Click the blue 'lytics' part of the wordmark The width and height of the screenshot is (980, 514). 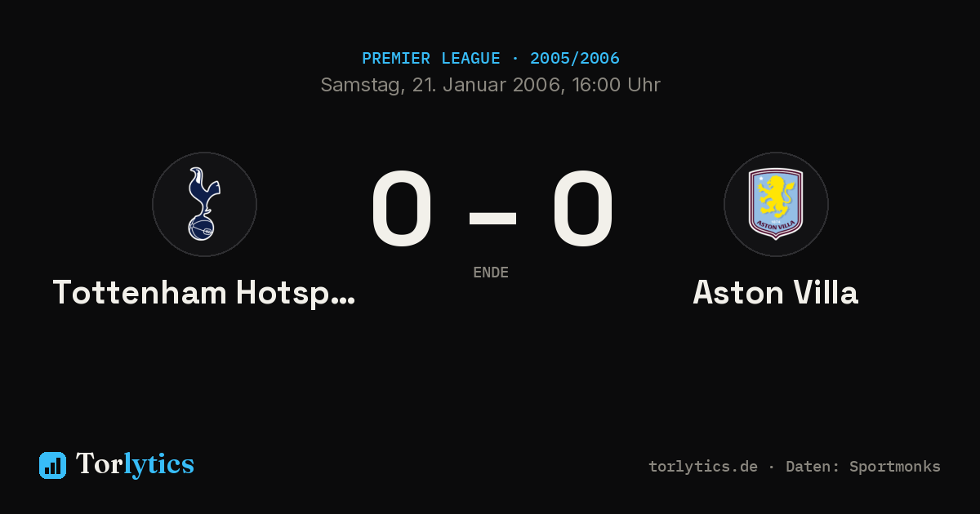[x=158, y=464]
